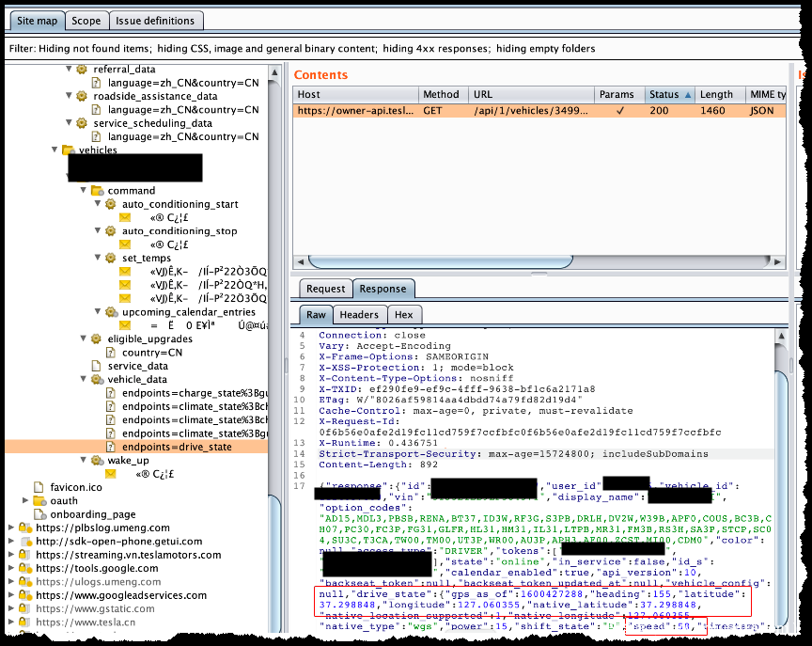Click the gear icon next to auto_conditioning_start

[x=110, y=204]
